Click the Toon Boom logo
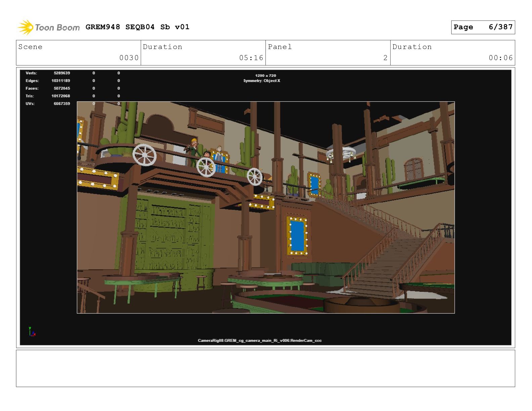532x411 pixels. pyautogui.click(x=49, y=27)
